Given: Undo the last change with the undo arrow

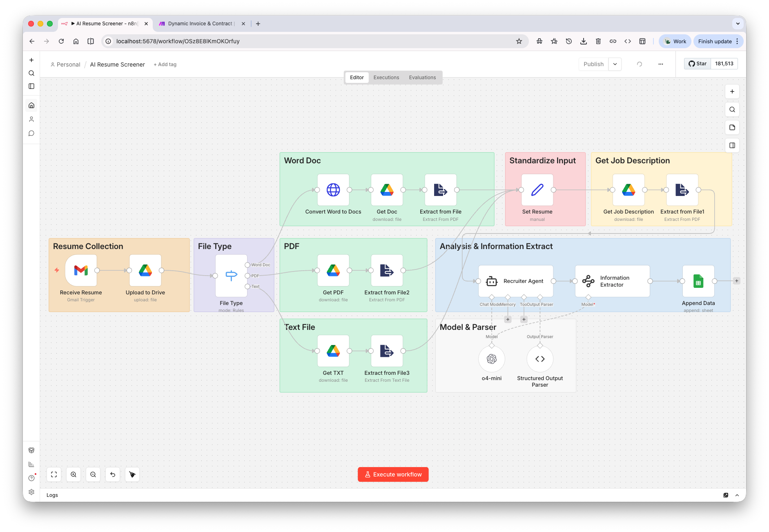Looking at the screenshot, I should pos(113,474).
